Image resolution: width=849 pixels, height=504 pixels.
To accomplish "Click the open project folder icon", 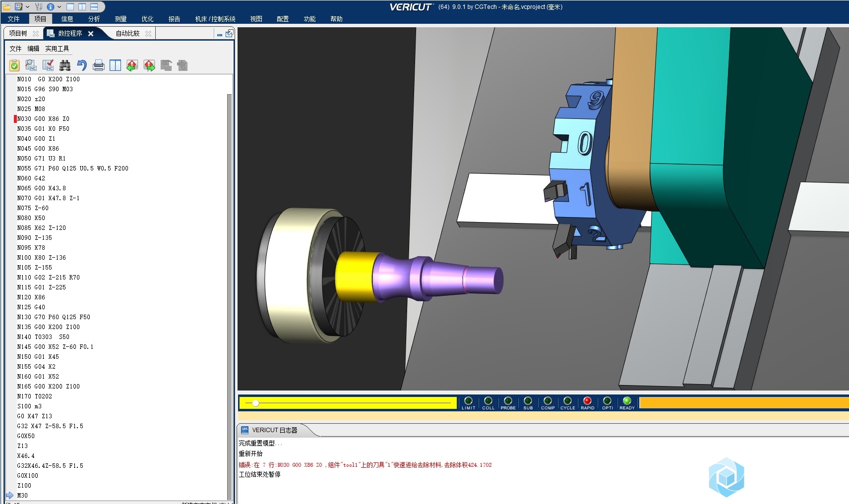I will tap(7, 6).
